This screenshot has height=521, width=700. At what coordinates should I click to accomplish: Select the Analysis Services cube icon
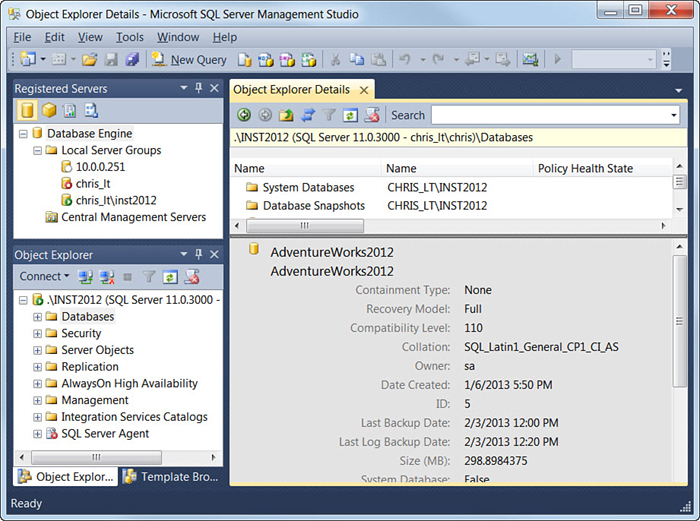pyautogui.click(x=48, y=110)
